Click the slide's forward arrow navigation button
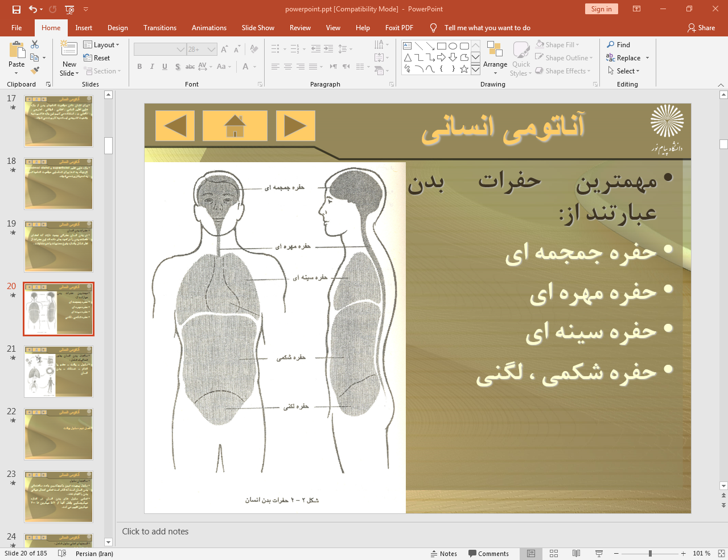 [295, 126]
